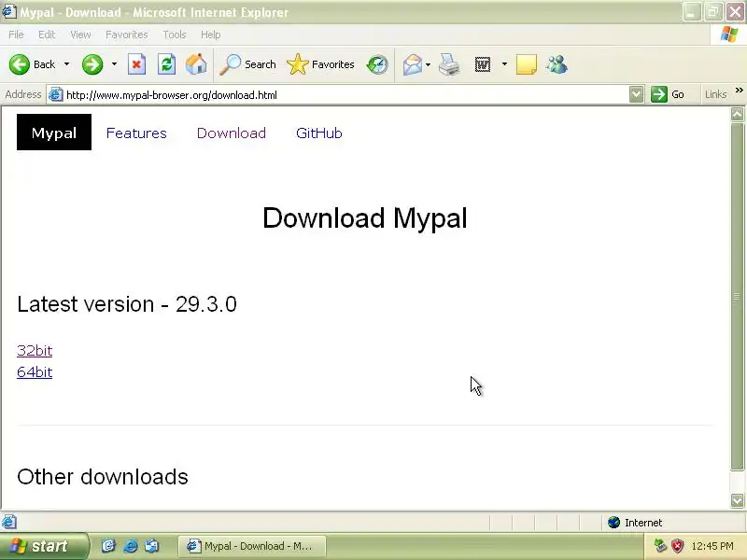The height and width of the screenshot is (560, 747).
Task: Click the Internet zone status indicator
Action: pos(635,523)
